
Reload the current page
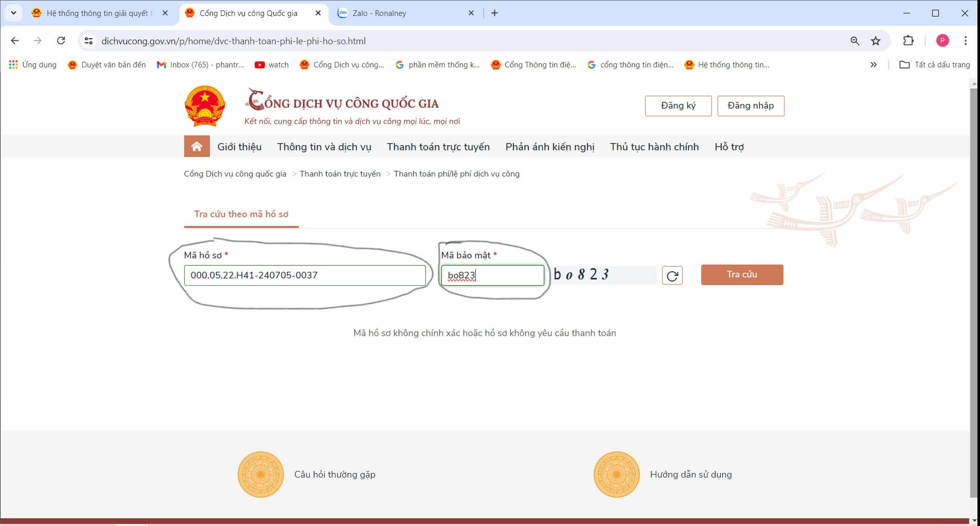pyautogui.click(x=61, y=41)
